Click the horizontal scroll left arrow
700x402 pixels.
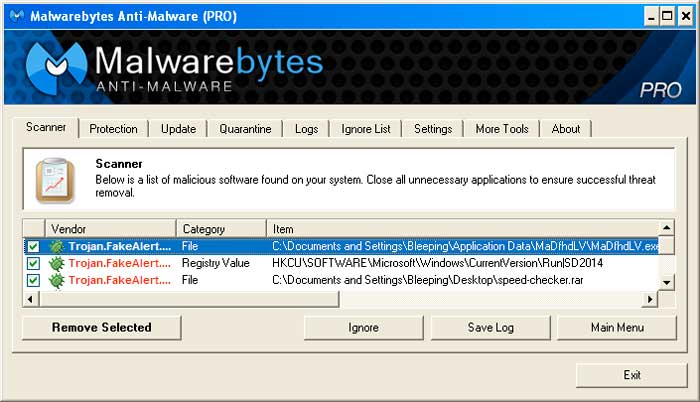pyautogui.click(x=30, y=299)
